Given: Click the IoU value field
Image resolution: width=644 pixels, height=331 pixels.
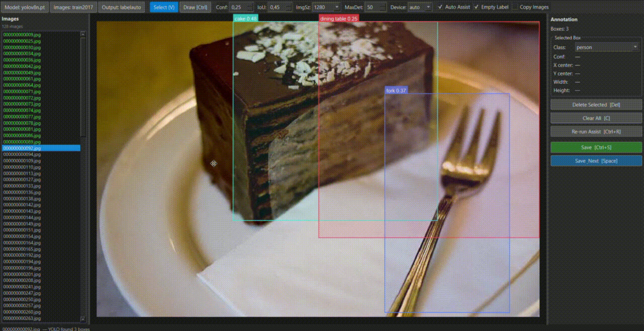Looking at the screenshot, I should pos(280,7).
